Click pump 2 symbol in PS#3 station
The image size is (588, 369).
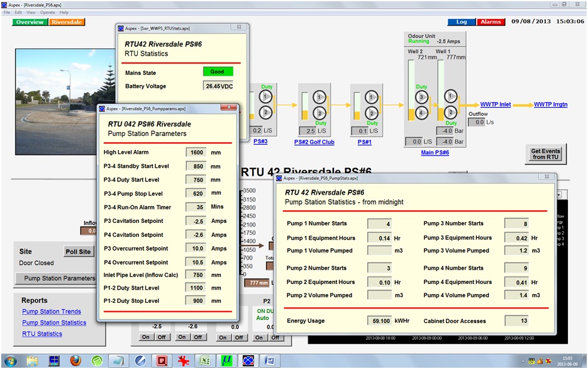coord(265,112)
